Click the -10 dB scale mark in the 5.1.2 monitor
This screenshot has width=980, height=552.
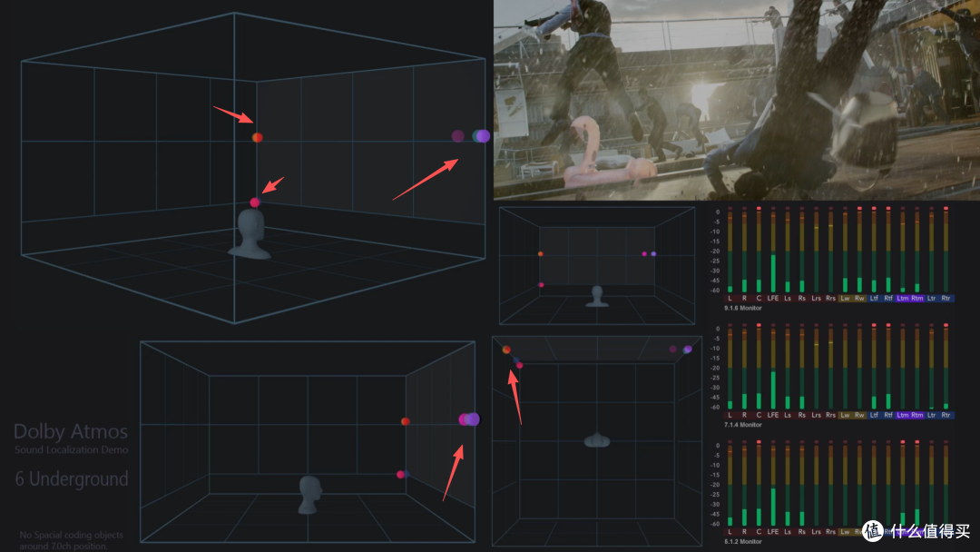(716, 465)
